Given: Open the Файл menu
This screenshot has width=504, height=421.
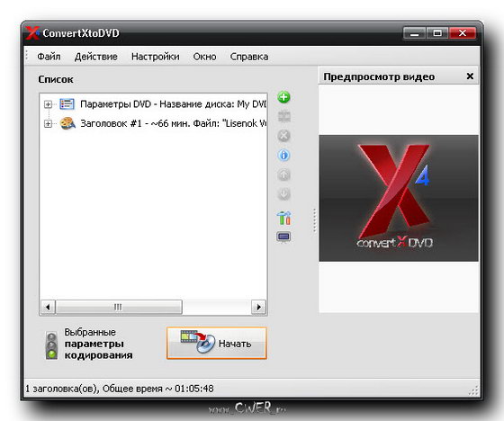Looking at the screenshot, I should 49,57.
